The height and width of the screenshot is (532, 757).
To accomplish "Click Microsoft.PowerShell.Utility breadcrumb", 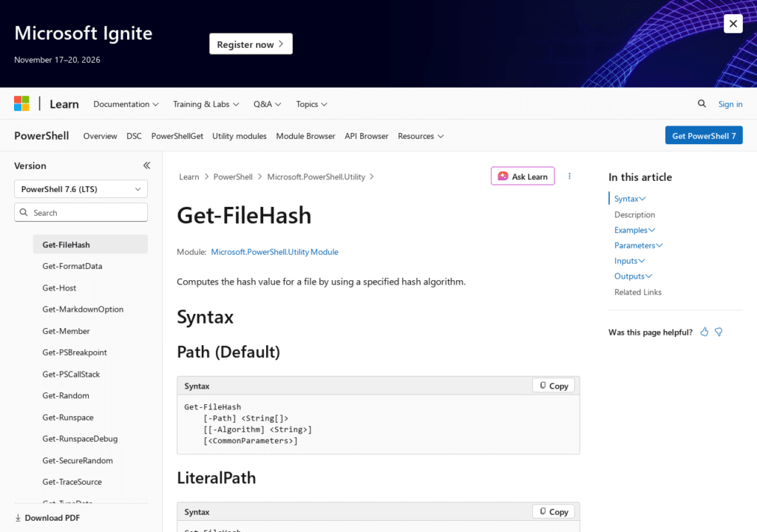I will coord(316,177).
